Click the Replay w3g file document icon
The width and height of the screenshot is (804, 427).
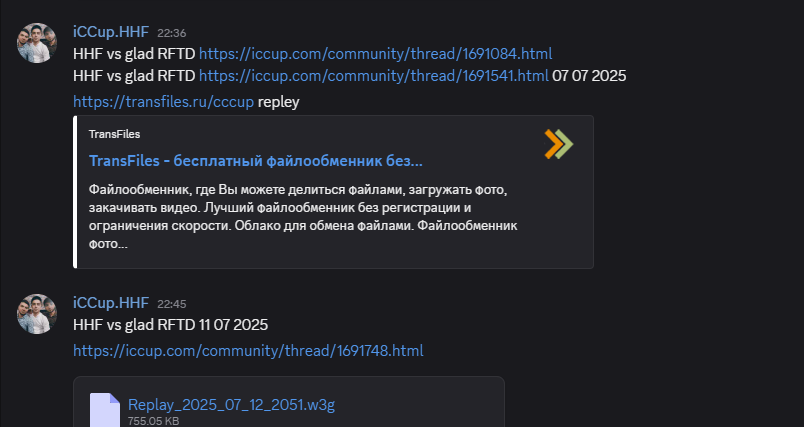(105, 410)
